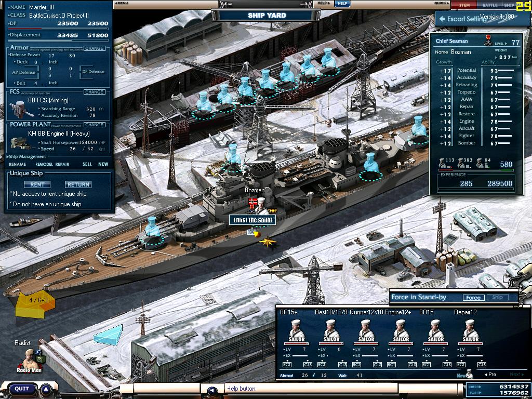Click REPAIR under Ship Management

click(62, 164)
